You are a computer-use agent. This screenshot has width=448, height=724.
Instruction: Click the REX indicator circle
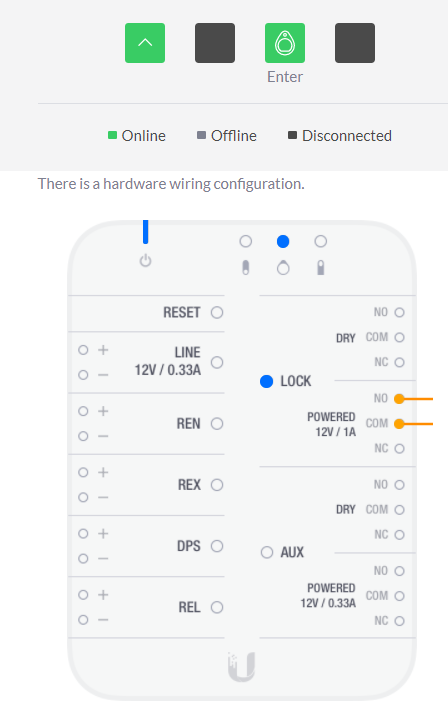[x=217, y=485]
